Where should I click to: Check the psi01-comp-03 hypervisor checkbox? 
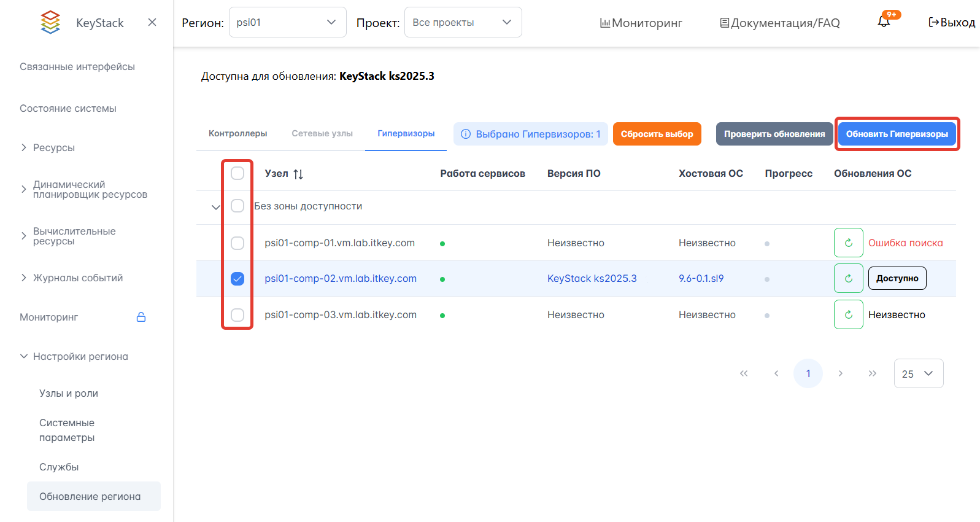pos(237,315)
